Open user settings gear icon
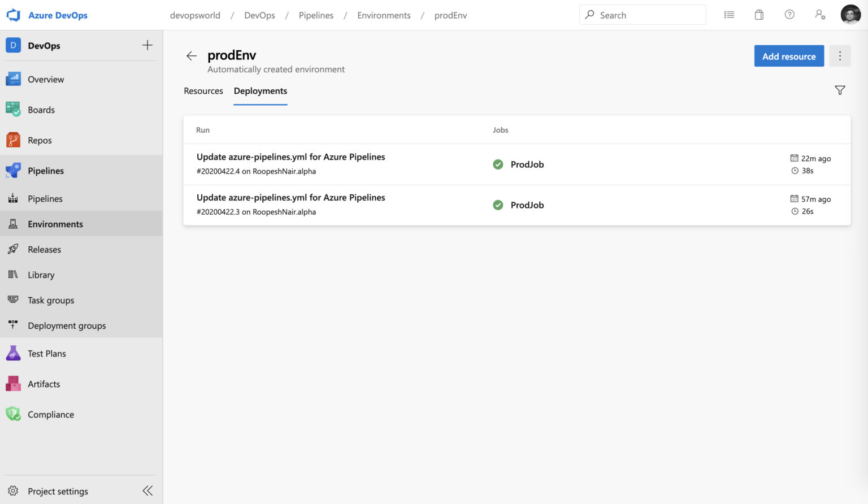Image resolution: width=868 pixels, height=504 pixels. click(820, 14)
